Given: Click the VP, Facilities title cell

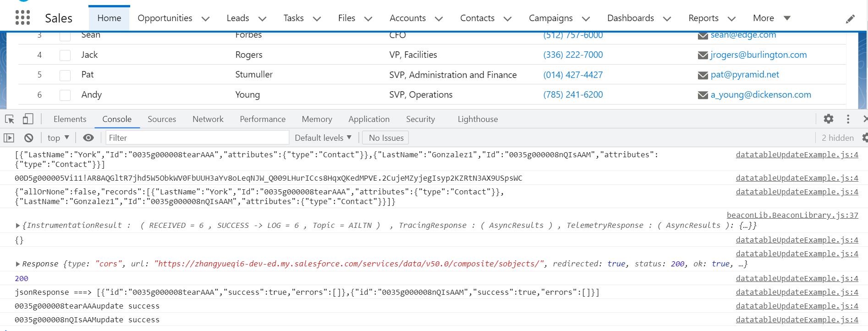Looking at the screenshot, I should click(x=413, y=55).
